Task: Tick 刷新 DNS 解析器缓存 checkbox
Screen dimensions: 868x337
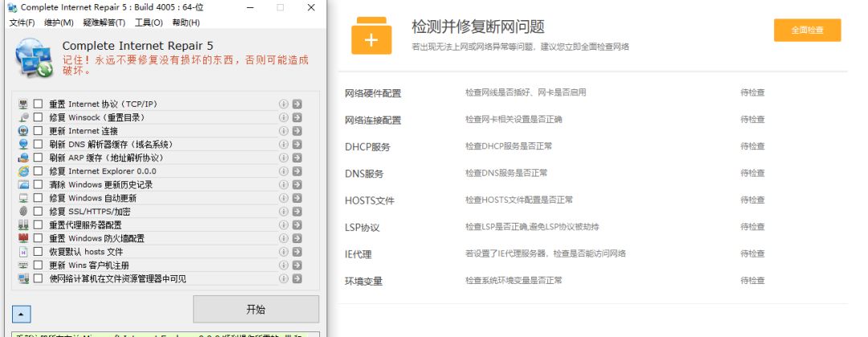Action: 38,144
